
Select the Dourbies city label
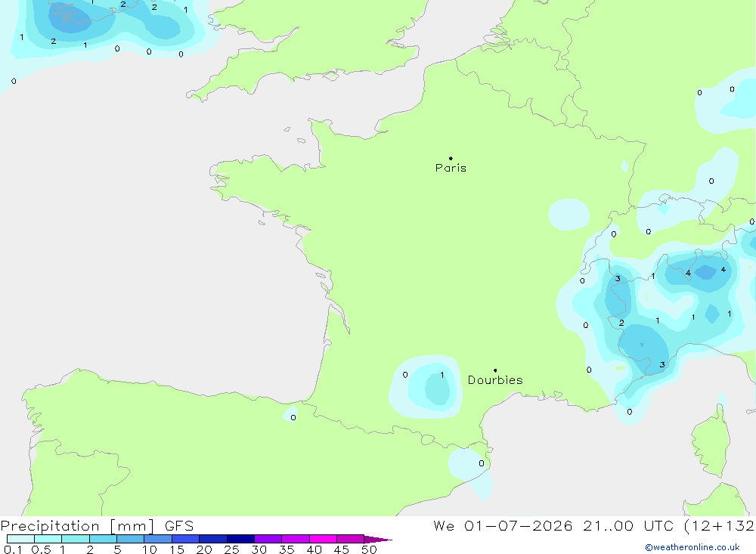[495, 380]
